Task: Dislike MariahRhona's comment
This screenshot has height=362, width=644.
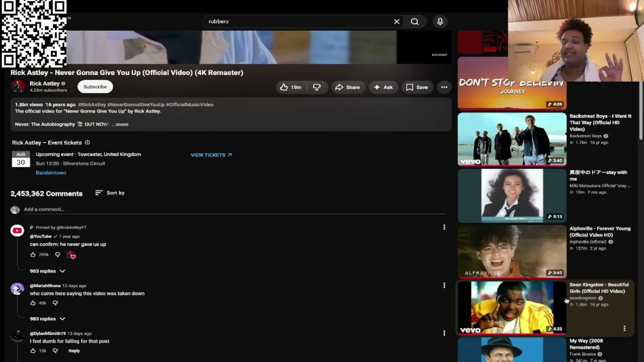Action: click(x=55, y=303)
